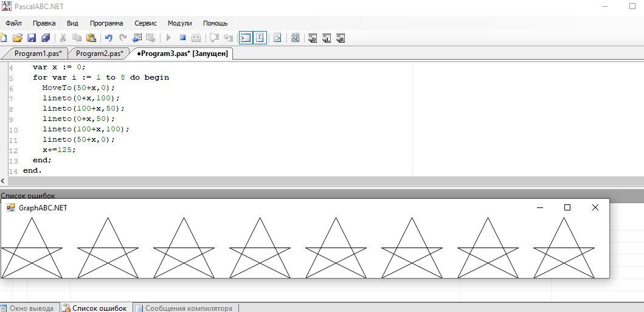The width and height of the screenshot is (644, 312).
Task: Click the editor horizontal scrollbar left arrow
Action: (x=3, y=181)
